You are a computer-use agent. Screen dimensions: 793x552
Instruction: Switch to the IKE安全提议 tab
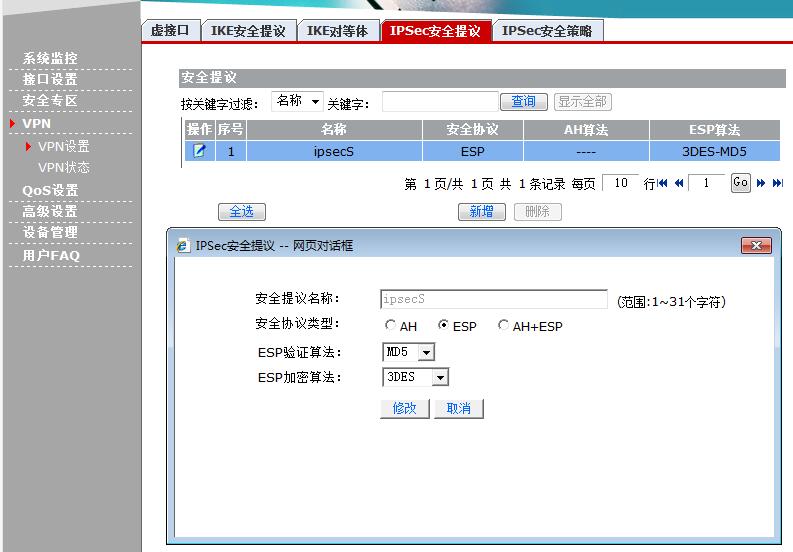pyautogui.click(x=248, y=31)
